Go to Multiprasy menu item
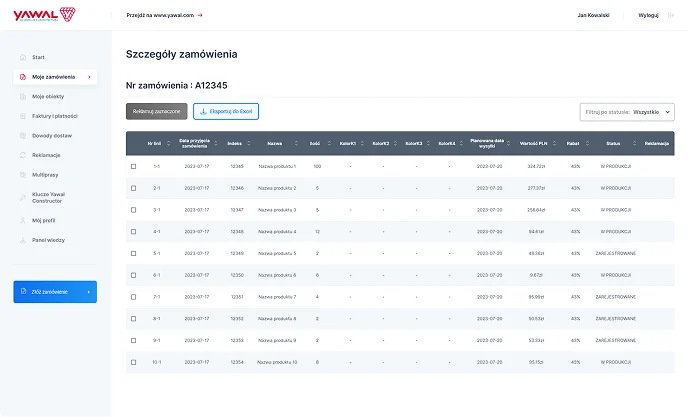 pos(45,175)
